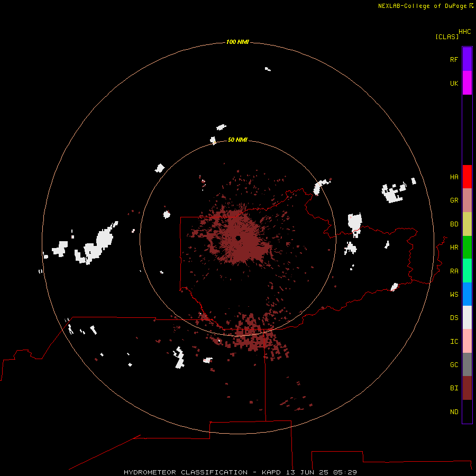Click the BD legend label
Viewport: 476px width, 476px height.
tap(454, 224)
